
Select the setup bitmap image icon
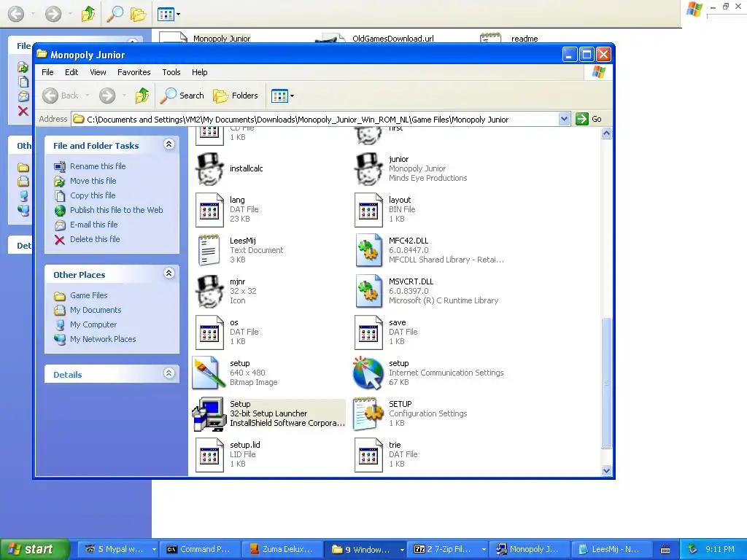coord(209,373)
